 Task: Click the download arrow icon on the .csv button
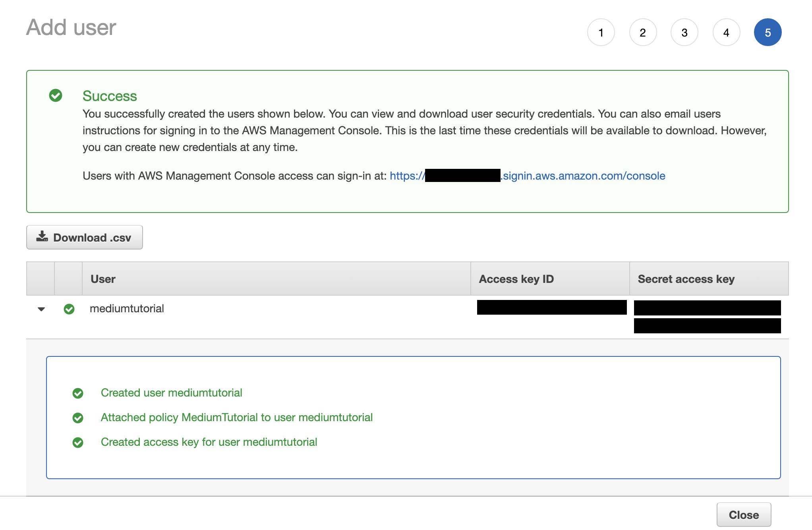click(x=42, y=237)
